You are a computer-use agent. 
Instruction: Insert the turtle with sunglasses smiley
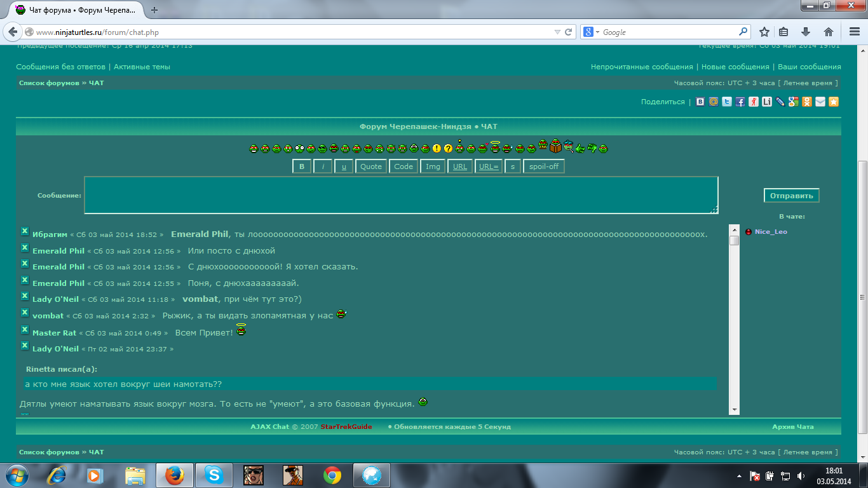click(322, 148)
